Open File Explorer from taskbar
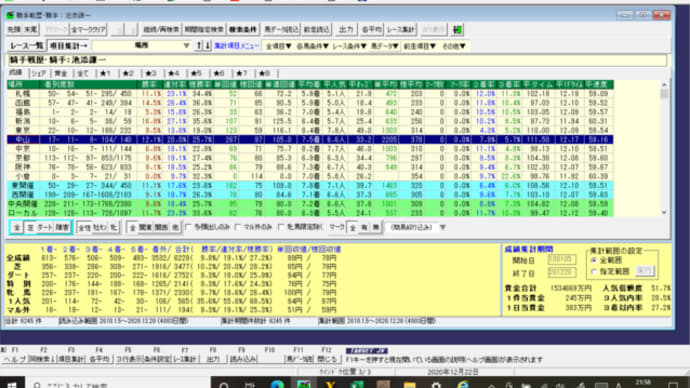 (409, 384)
